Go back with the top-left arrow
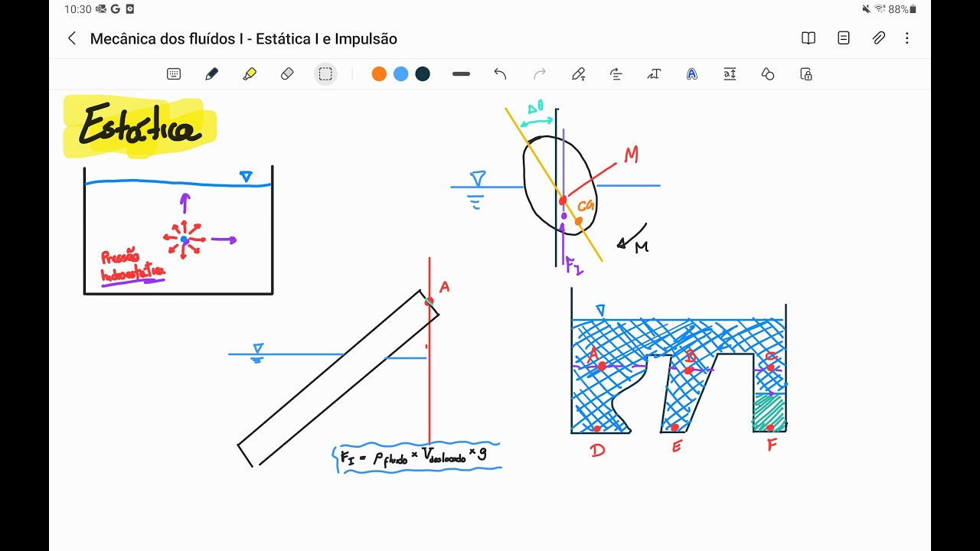 72,38
